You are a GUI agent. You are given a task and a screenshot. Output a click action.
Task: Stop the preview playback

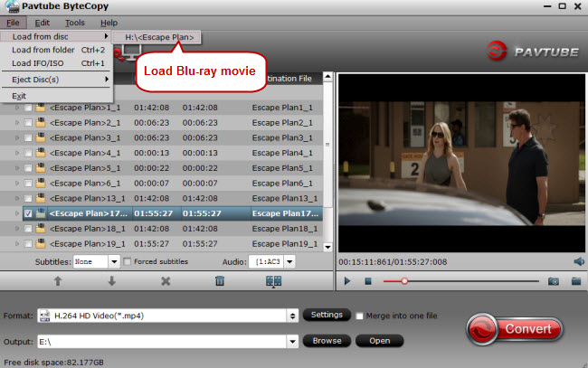(368, 280)
